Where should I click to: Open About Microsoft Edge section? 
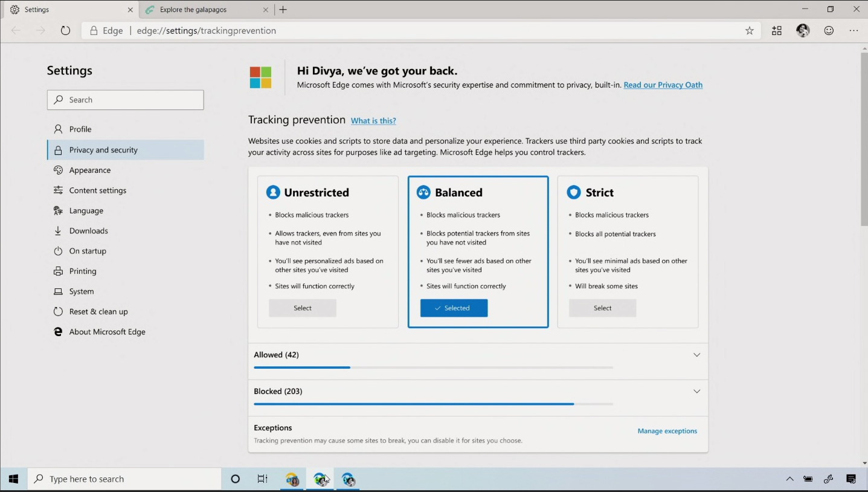[x=126, y=332]
